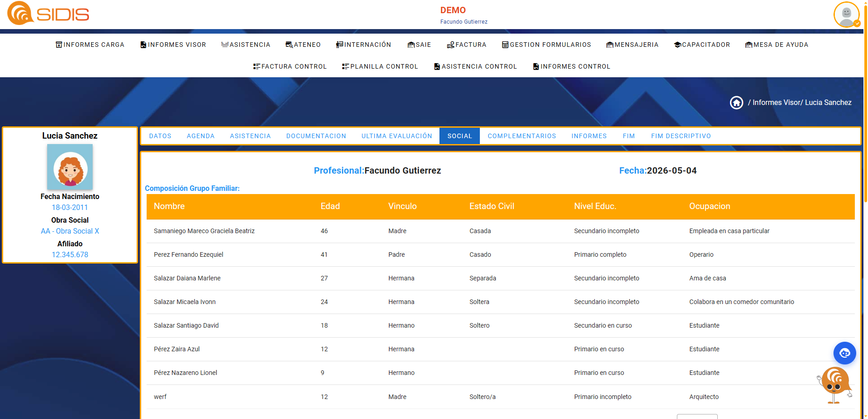
Task: Open the PLANILLA CONTROL menu
Action: 380,66
